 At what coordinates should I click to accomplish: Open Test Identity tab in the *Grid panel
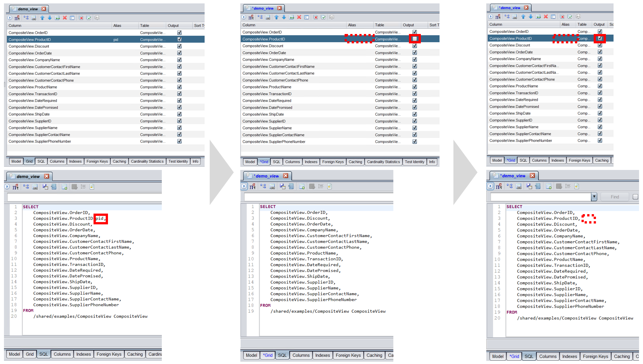[414, 162]
